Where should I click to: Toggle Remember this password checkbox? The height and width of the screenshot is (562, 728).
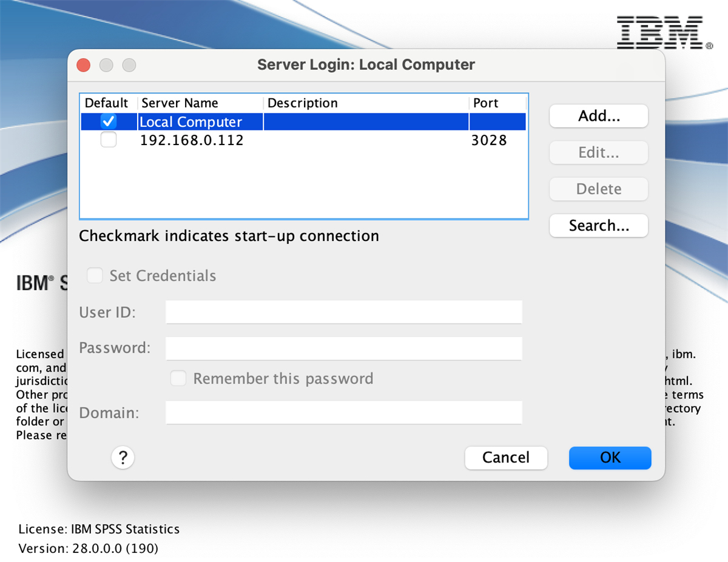coord(178,379)
